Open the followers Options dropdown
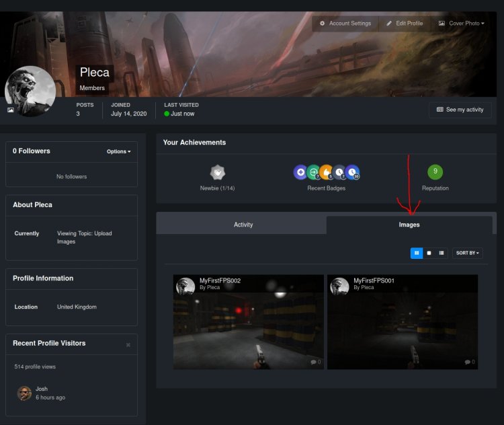The height and width of the screenshot is (425, 504). (x=118, y=151)
